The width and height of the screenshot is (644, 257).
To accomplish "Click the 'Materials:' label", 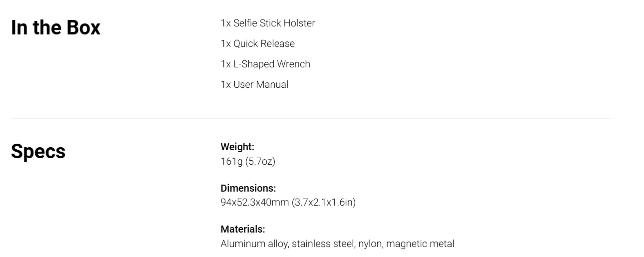I will (243, 229).
